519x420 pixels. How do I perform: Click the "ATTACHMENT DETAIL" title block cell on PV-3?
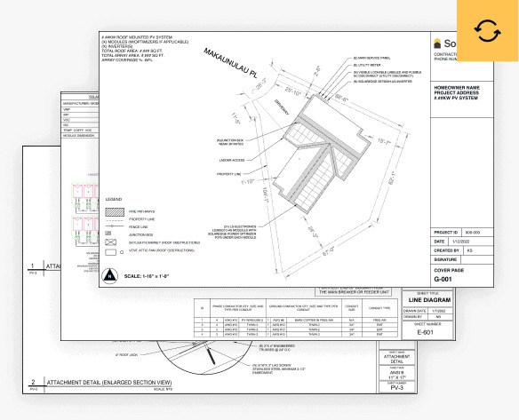(x=397, y=358)
